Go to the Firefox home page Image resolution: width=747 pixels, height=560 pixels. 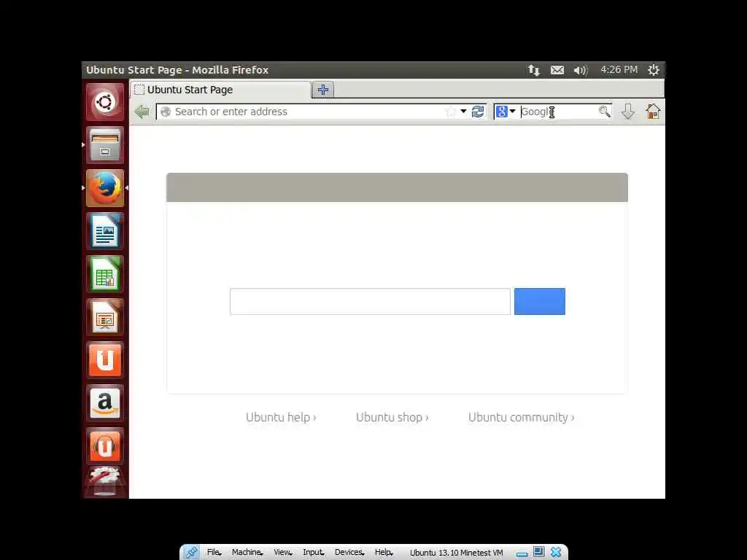pyautogui.click(x=653, y=112)
